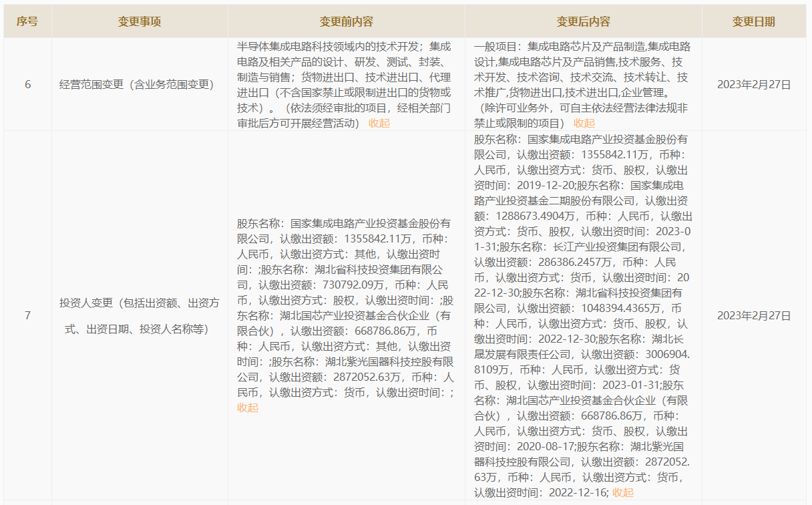The width and height of the screenshot is (812, 505).
Task: Select the 投资人变更 item cell text
Action: click(140, 315)
